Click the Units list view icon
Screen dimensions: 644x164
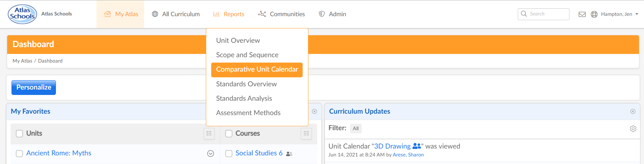pyautogui.click(x=209, y=133)
